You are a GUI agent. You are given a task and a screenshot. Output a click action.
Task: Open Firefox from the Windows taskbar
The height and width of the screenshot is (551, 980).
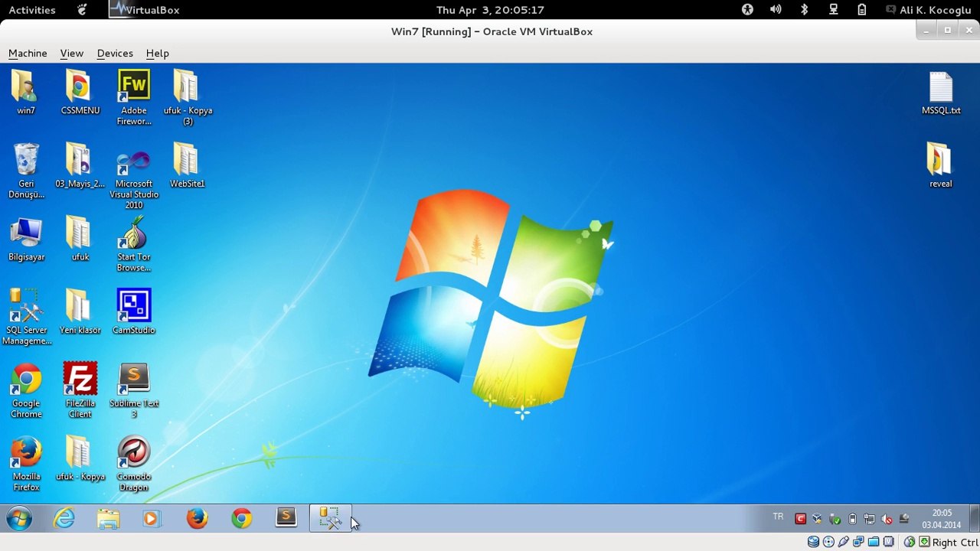coord(197,519)
